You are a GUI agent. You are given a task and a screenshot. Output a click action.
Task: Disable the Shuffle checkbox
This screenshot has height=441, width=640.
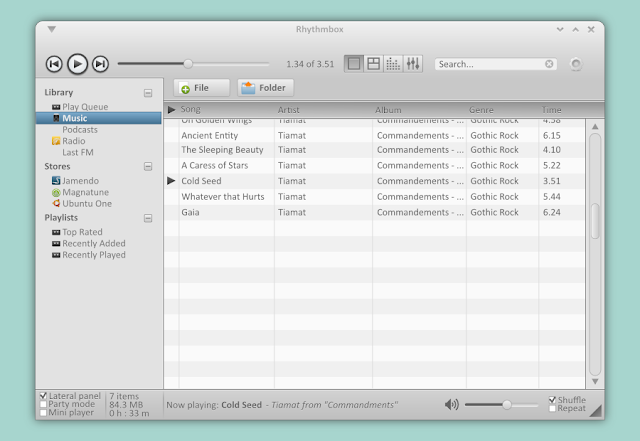[x=553, y=400]
